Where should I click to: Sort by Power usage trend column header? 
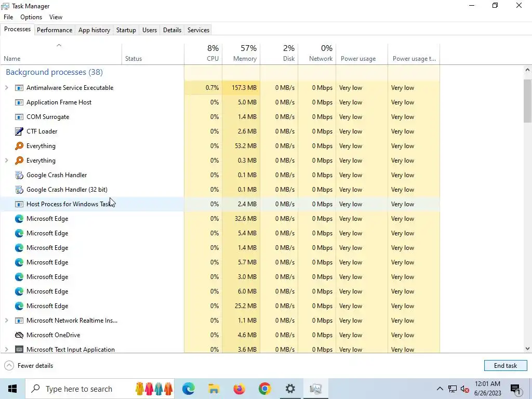[x=414, y=54]
